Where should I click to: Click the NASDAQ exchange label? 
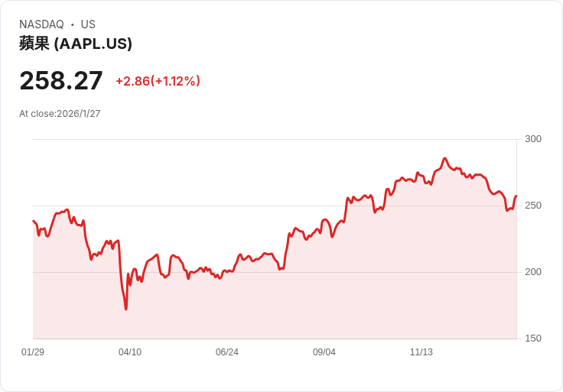click(41, 24)
